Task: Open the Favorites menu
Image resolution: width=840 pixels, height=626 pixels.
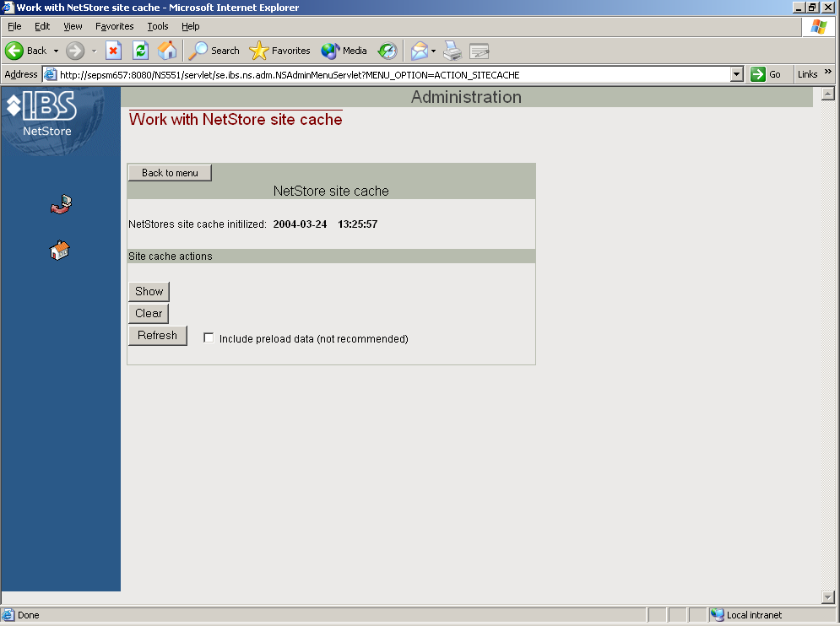Action: 114,26
